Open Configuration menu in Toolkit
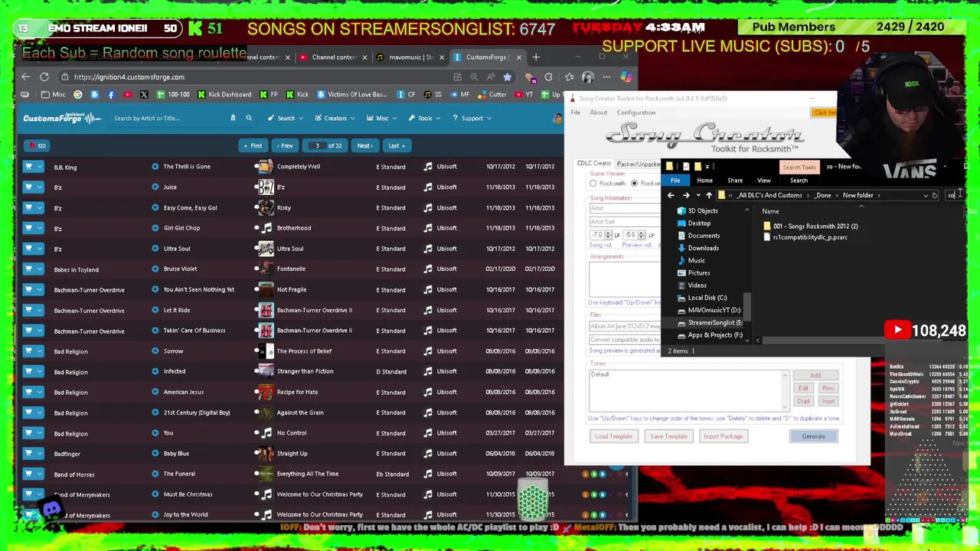 [x=635, y=112]
